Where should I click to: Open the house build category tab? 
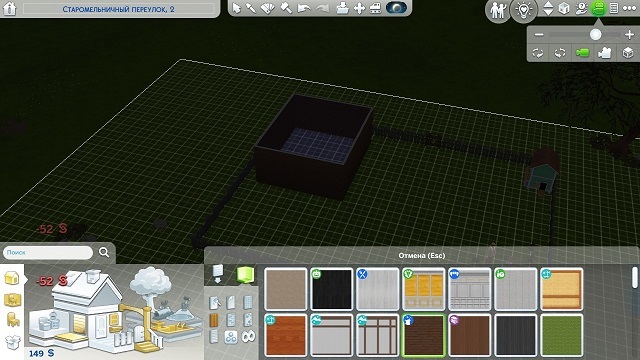pos(12,278)
